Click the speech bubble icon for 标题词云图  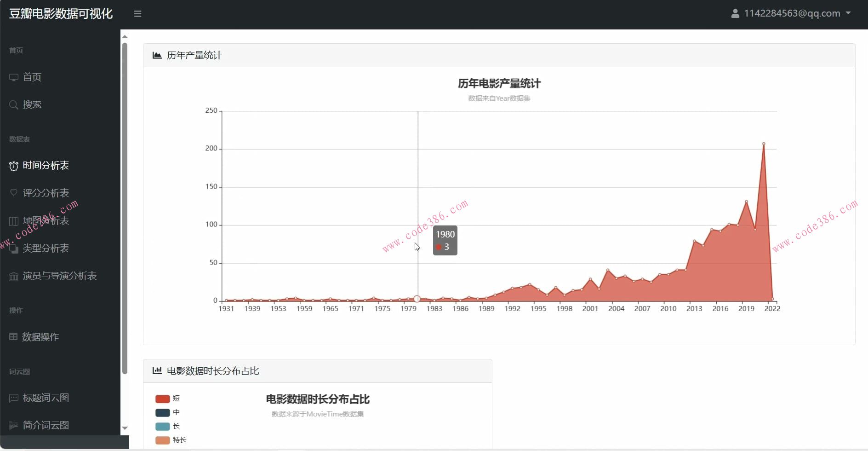coord(14,398)
